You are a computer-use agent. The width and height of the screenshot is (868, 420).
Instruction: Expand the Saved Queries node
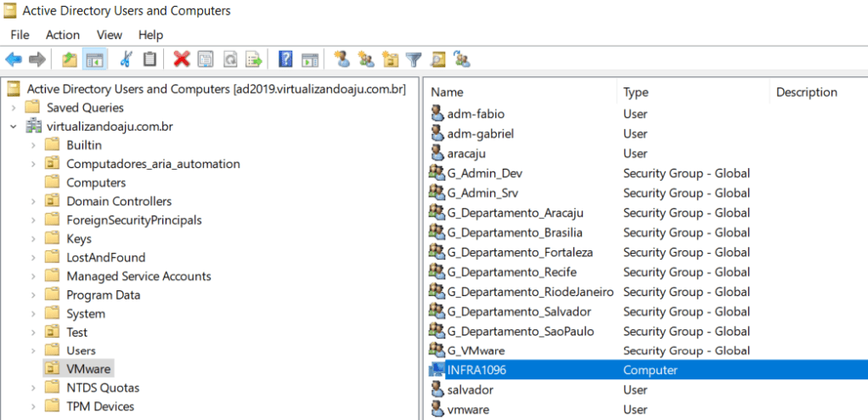[x=14, y=108]
